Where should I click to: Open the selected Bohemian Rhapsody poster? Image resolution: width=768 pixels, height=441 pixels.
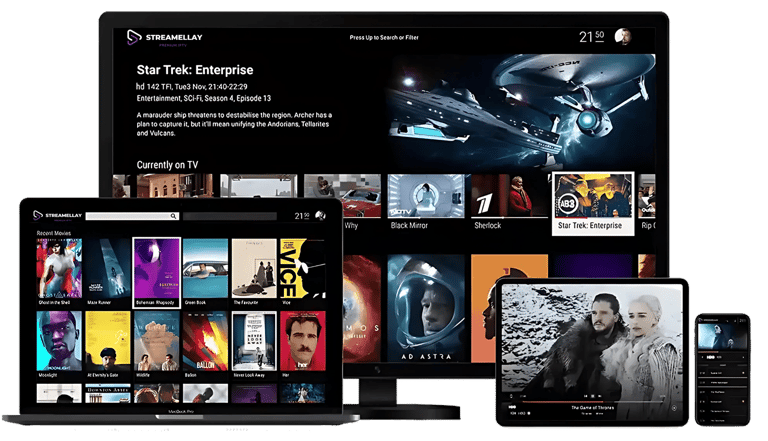coord(157,272)
